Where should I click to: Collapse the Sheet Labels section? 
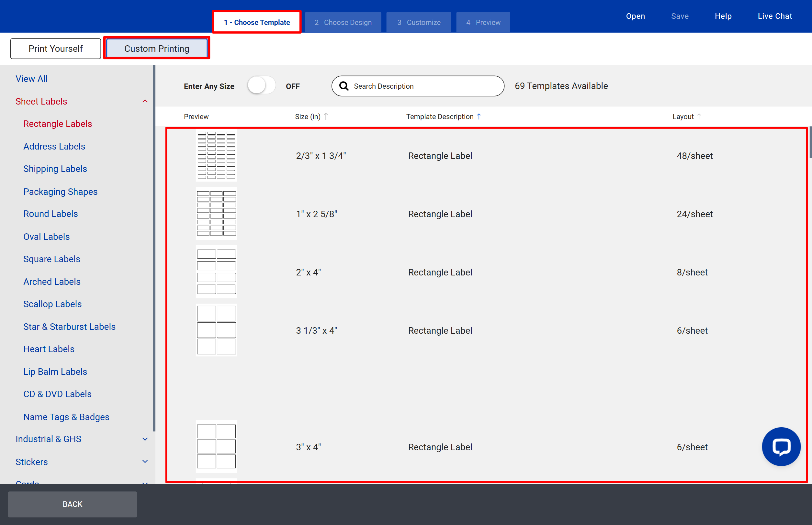pos(145,101)
